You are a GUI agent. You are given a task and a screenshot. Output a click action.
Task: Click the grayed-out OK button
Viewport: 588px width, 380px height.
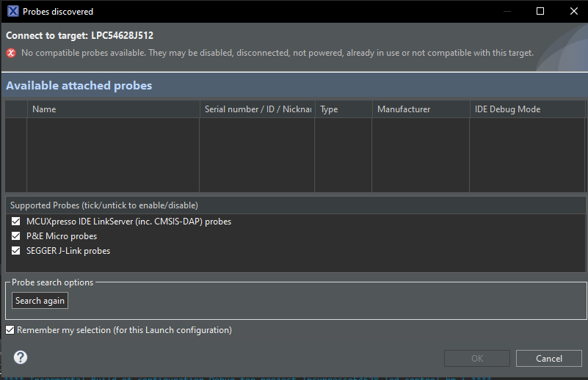click(x=476, y=359)
